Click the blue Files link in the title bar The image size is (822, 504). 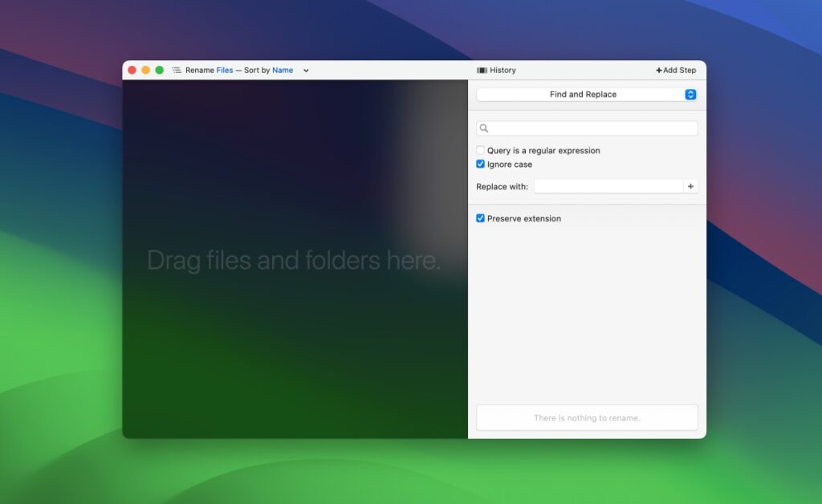coord(224,70)
